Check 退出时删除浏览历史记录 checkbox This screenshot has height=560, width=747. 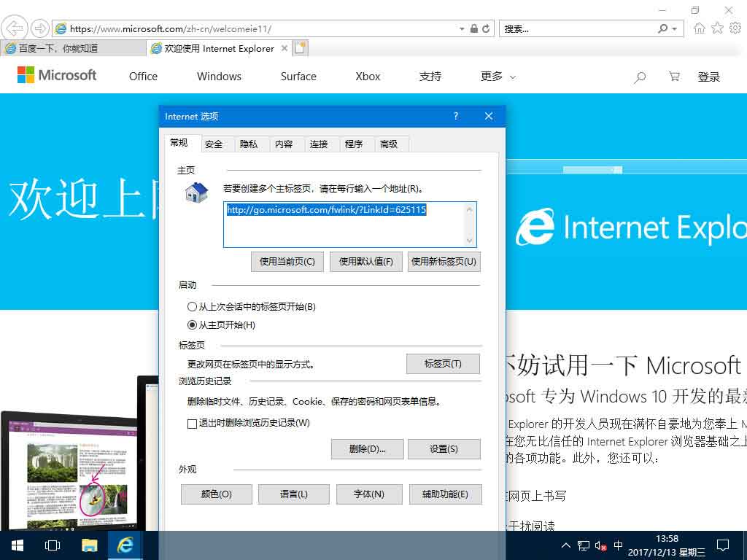point(192,424)
